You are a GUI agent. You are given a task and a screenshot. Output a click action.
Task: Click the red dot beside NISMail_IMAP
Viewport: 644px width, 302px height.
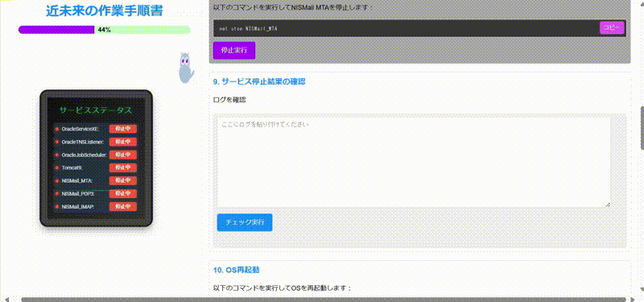pyautogui.click(x=57, y=207)
